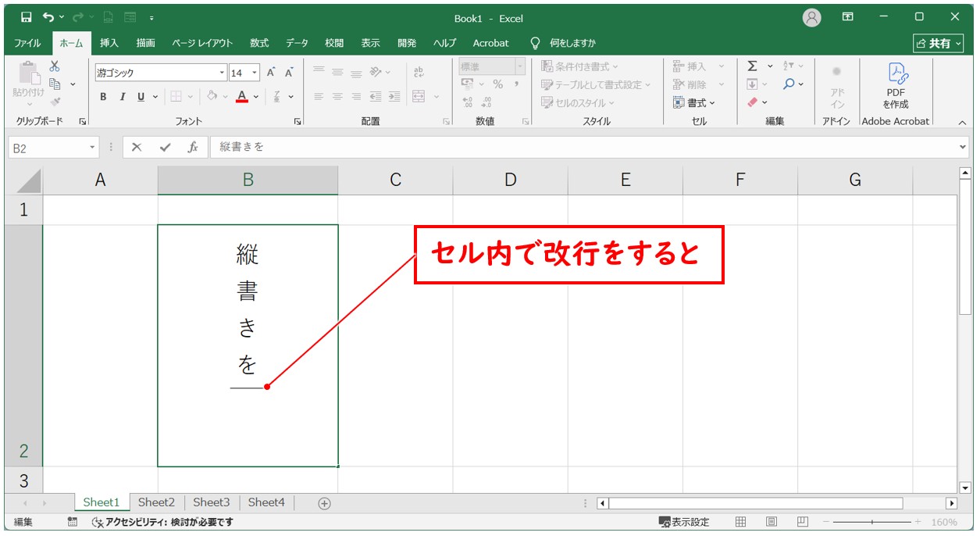Open 表示設定 display settings
980x536 pixels.
(684, 522)
